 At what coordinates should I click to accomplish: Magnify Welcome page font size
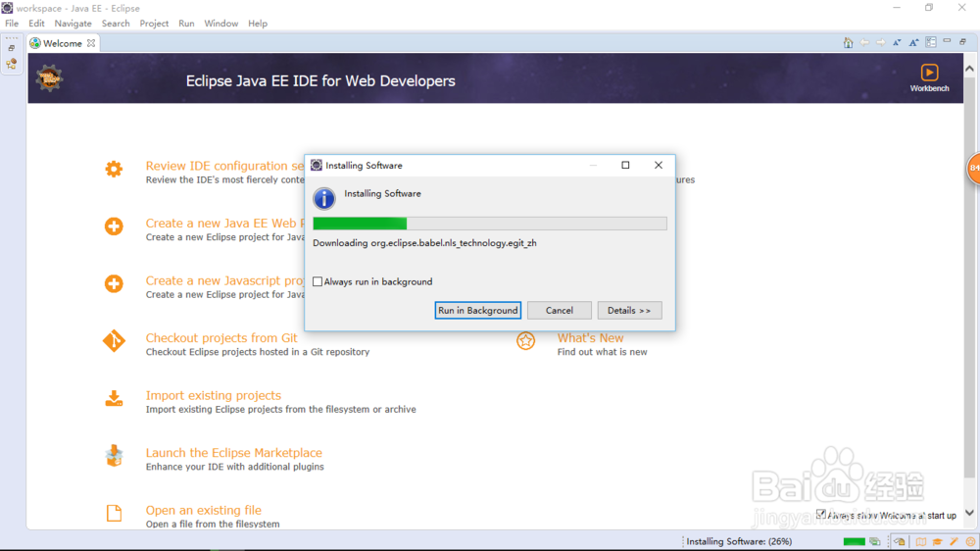913,42
